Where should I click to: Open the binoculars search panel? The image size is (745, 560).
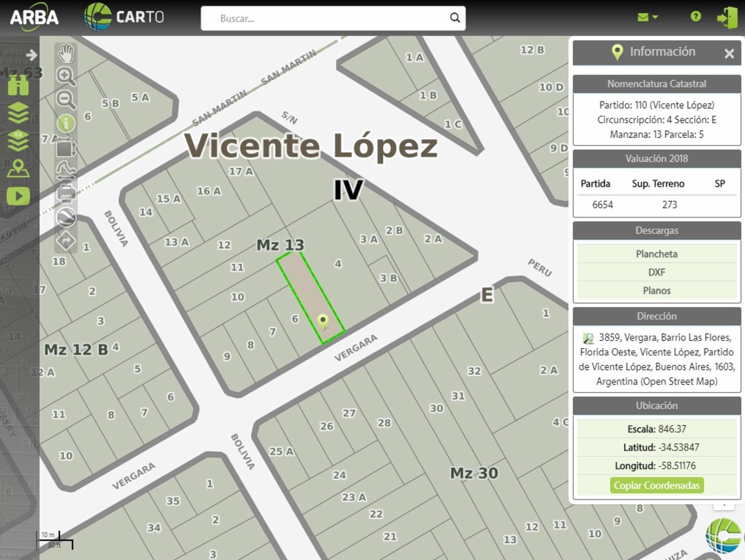pos(18,85)
